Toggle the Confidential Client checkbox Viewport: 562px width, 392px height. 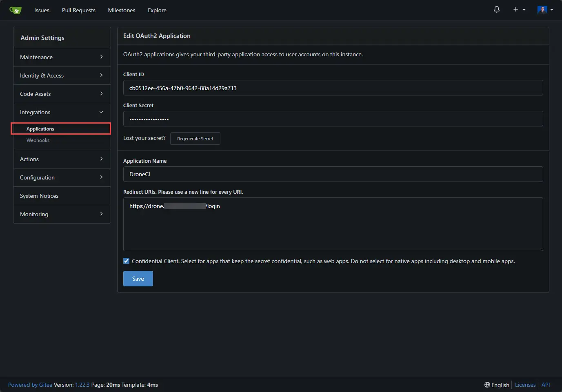(127, 261)
